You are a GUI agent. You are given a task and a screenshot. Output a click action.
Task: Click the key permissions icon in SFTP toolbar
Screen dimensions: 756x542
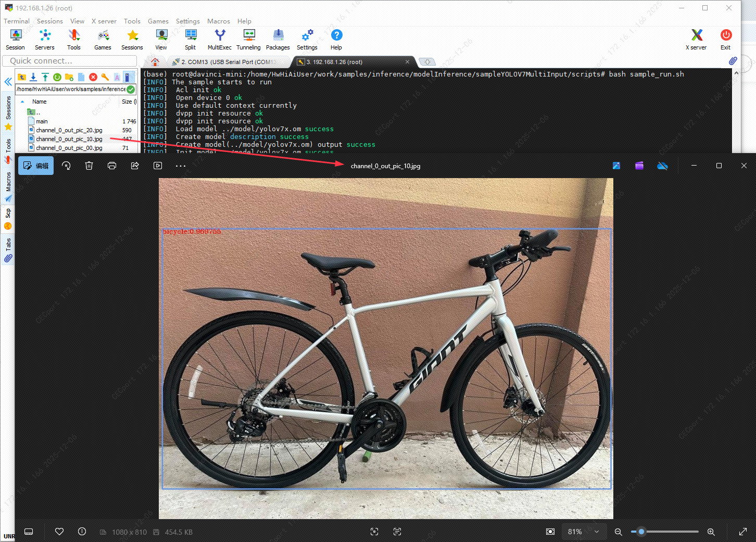105,77
